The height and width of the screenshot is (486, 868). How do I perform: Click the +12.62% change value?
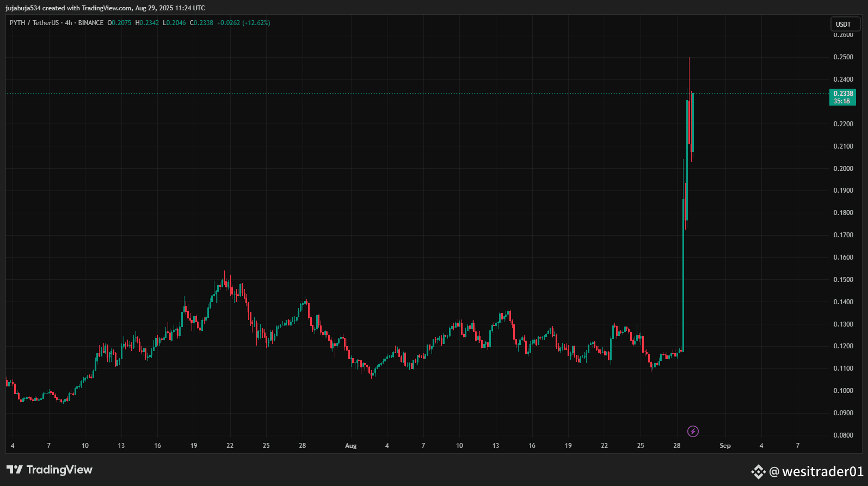coord(256,23)
